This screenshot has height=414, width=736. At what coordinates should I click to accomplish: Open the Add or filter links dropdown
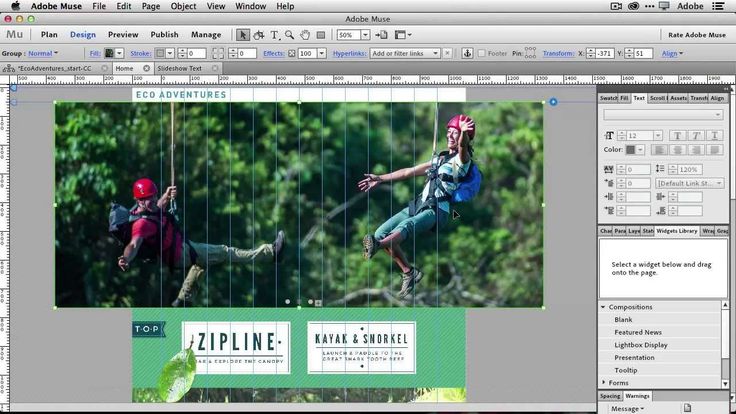pyautogui.click(x=405, y=54)
